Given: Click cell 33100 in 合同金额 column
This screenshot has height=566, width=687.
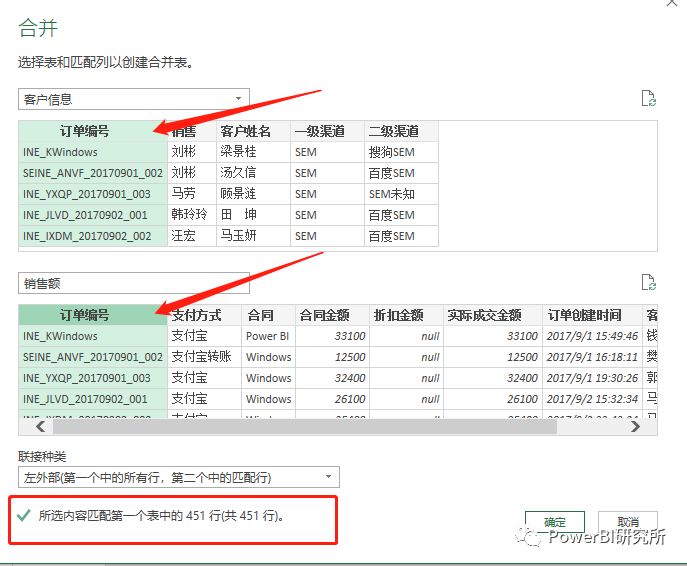Looking at the screenshot, I should [333, 336].
